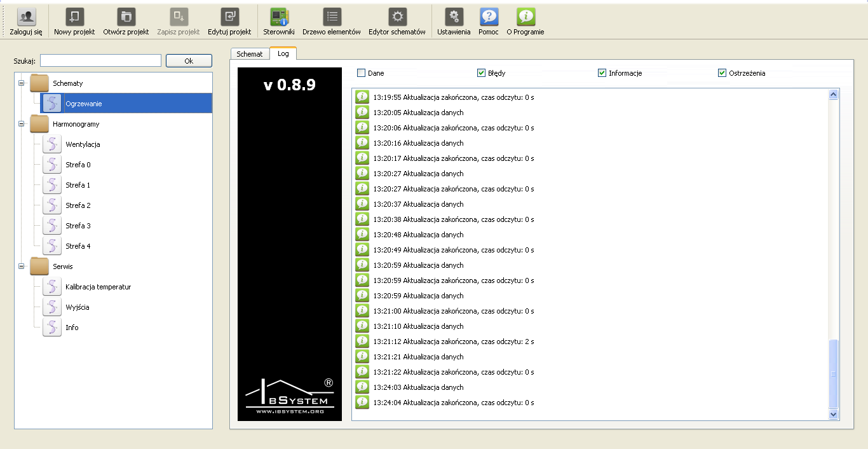Toggle the Informacje checkbox

click(602, 73)
